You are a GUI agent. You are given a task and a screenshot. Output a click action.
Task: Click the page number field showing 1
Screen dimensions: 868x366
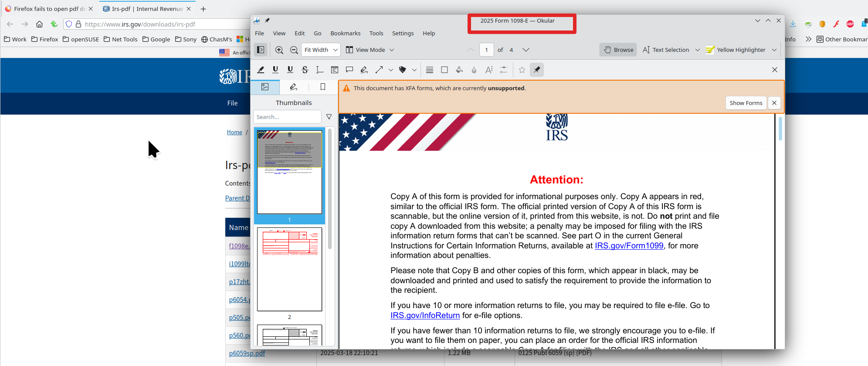click(x=487, y=50)
